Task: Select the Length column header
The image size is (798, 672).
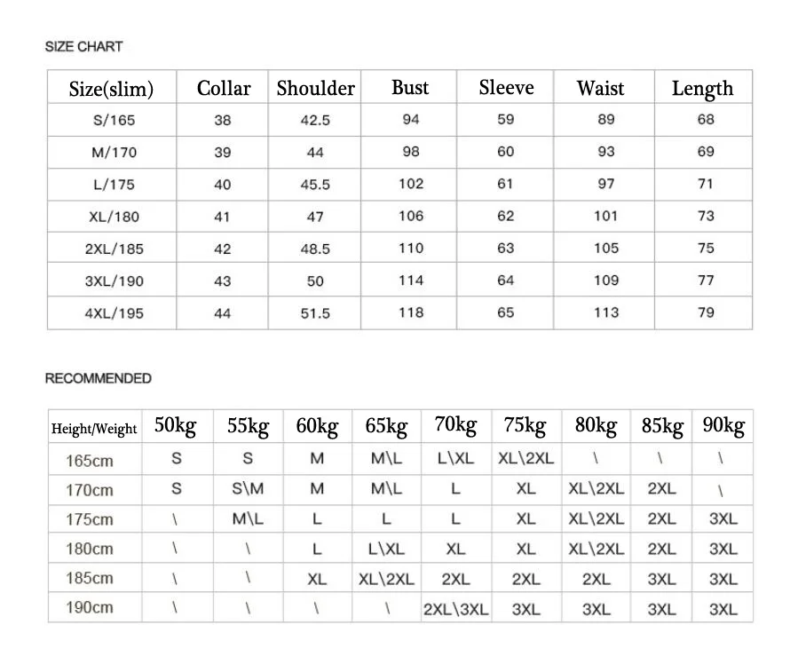Action: 702,88
